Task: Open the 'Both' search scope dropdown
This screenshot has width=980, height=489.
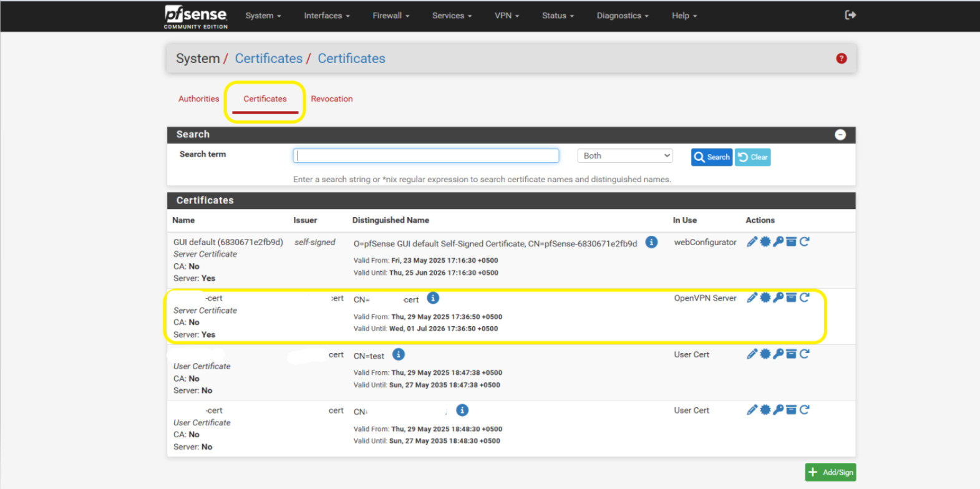Action: pyautogui.click(x=624, y=156)
